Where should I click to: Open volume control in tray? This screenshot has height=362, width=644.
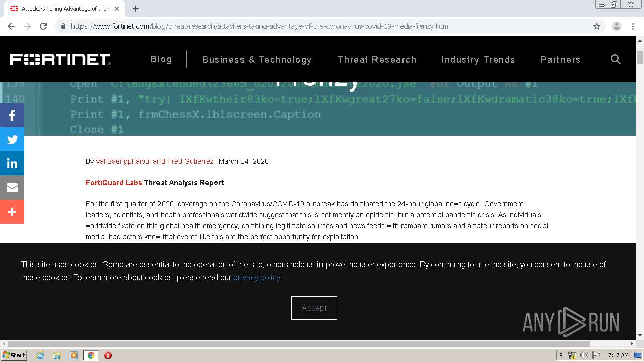(584, 355)
